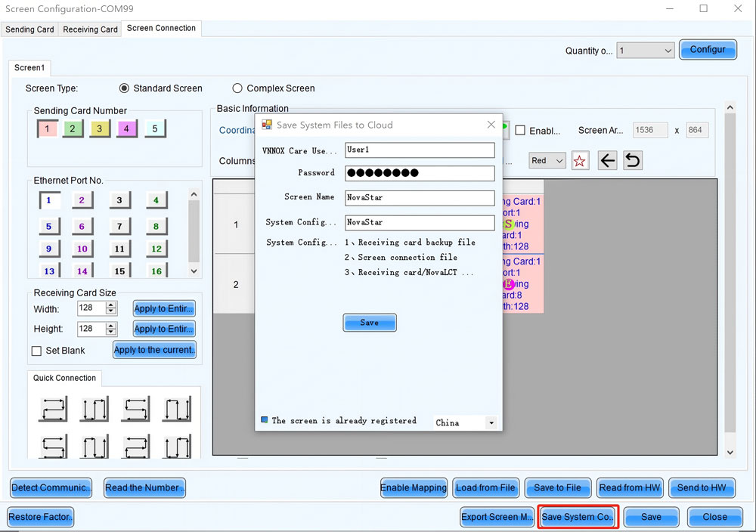Click the Detect Communication button
This screenshot has height=532, width=756.
point(51,487)
